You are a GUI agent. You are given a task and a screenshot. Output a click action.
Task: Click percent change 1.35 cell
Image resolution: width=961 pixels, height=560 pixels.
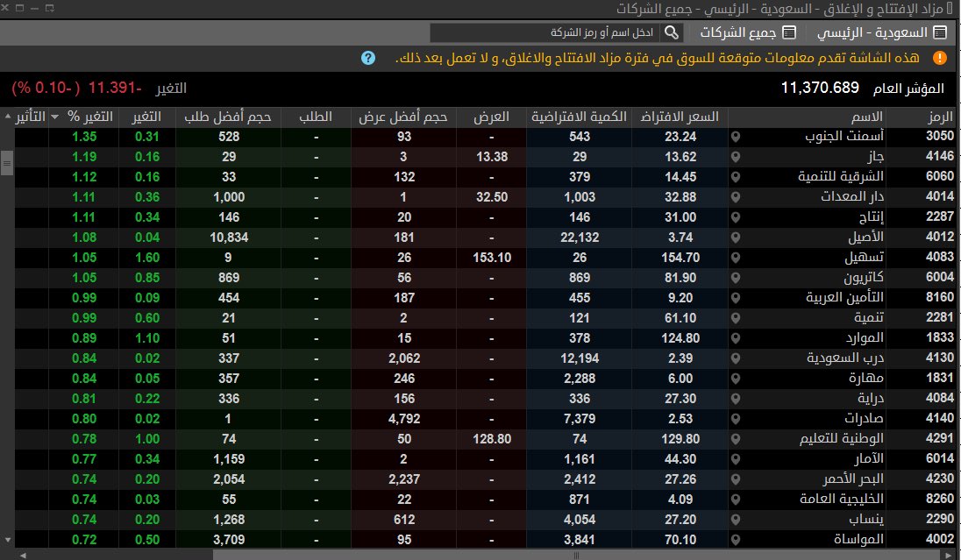(x=84, y=137)
